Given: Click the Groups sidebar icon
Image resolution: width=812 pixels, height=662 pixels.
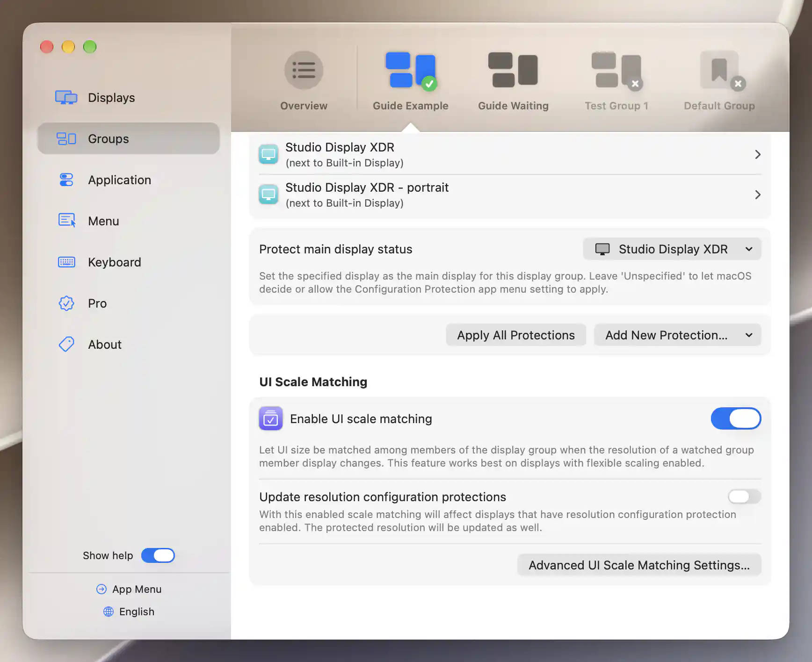Looking at the screenshot, I should pyautogui.click(x=66, y=139).
